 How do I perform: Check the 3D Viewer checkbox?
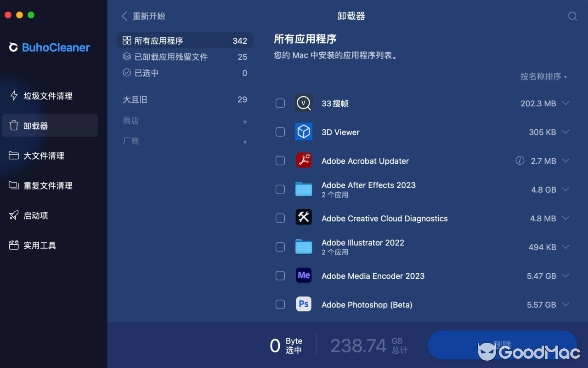pyautogui.click(x=280, y=132)
